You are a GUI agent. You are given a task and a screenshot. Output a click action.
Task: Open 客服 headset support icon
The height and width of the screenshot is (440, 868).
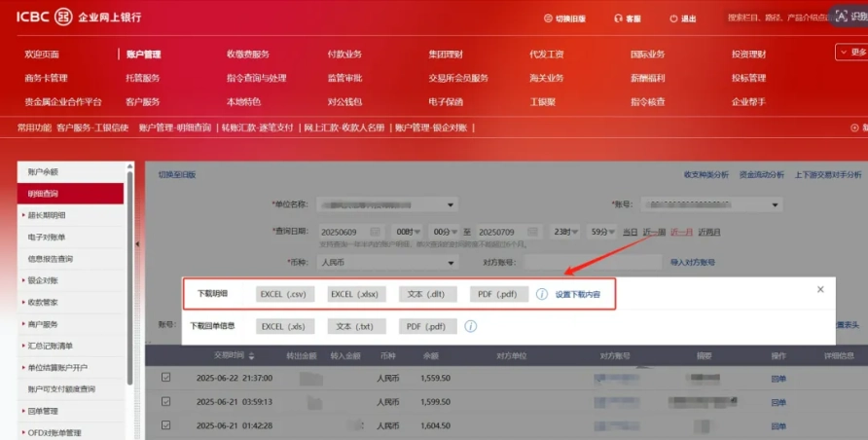(618, 18)
